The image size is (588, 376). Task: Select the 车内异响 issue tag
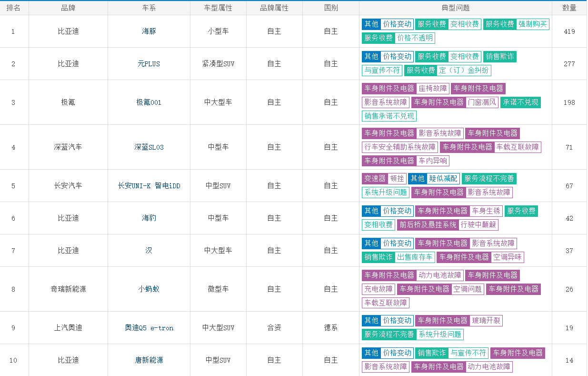click(x=433, y=161)
